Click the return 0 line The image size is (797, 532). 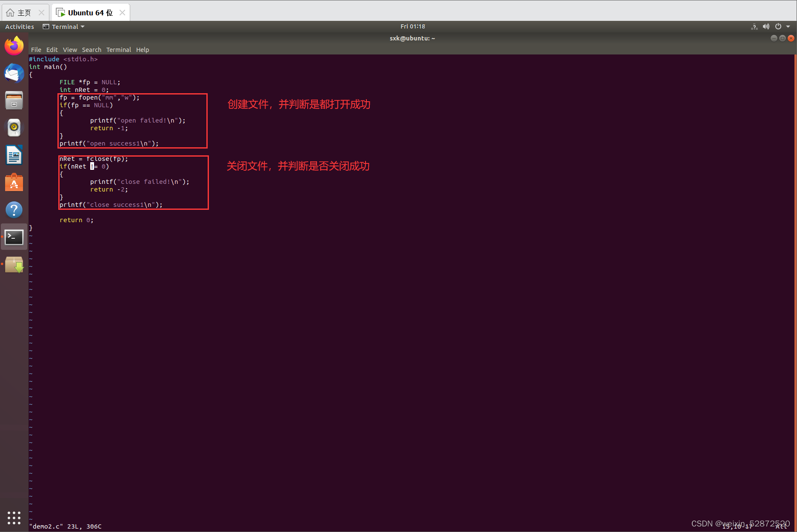[77, 220]
